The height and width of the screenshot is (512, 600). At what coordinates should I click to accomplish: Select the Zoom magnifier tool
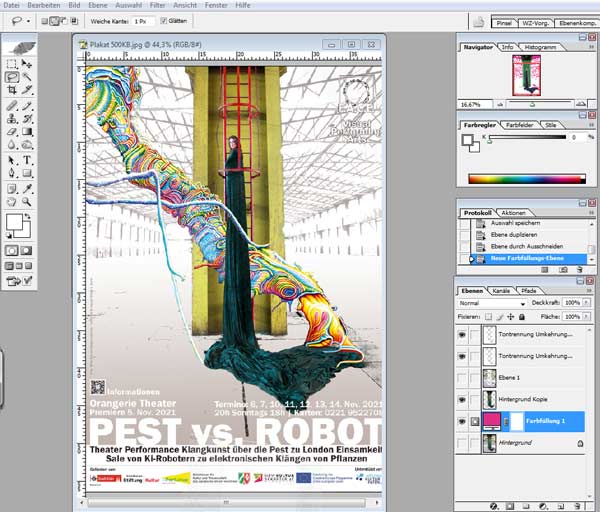[27, 201]
